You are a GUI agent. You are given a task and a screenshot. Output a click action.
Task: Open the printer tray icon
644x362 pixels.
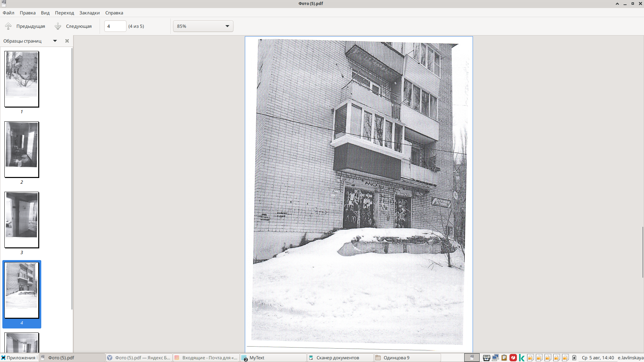point(487,358)
